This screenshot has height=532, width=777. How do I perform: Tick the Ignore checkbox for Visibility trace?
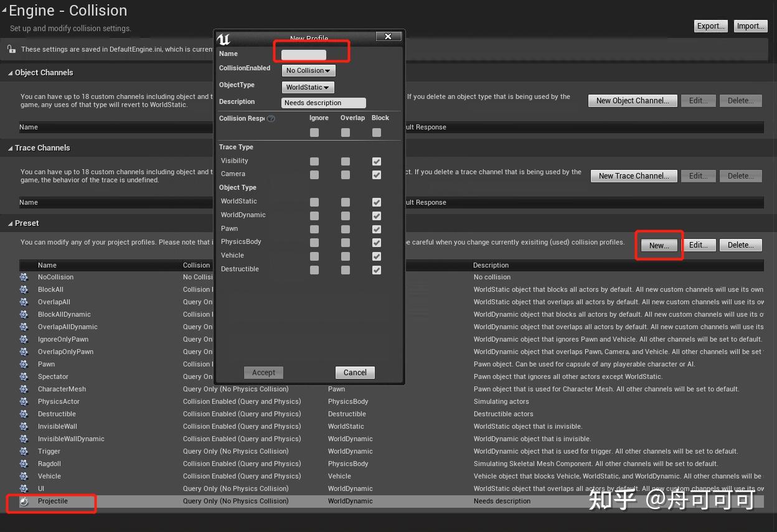[x=314, y=161]
